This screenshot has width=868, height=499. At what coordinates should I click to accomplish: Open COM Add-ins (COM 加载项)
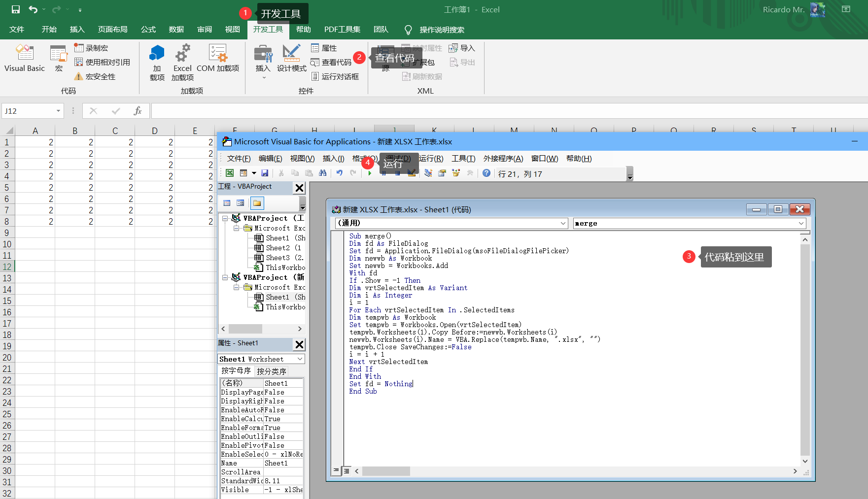pos(218,59)
